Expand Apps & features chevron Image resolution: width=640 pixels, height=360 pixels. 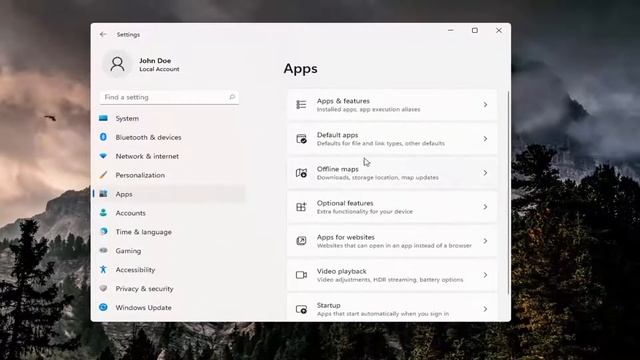point(485,105)
